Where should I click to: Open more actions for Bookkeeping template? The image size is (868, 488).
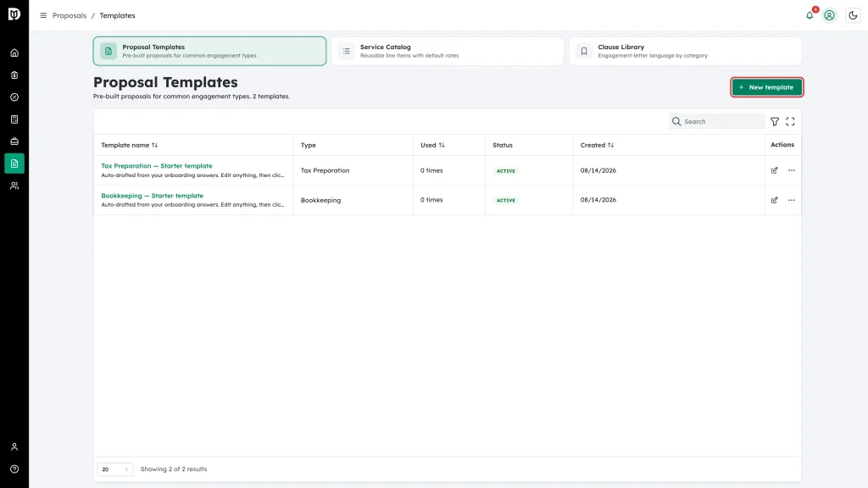click(792, 200)
